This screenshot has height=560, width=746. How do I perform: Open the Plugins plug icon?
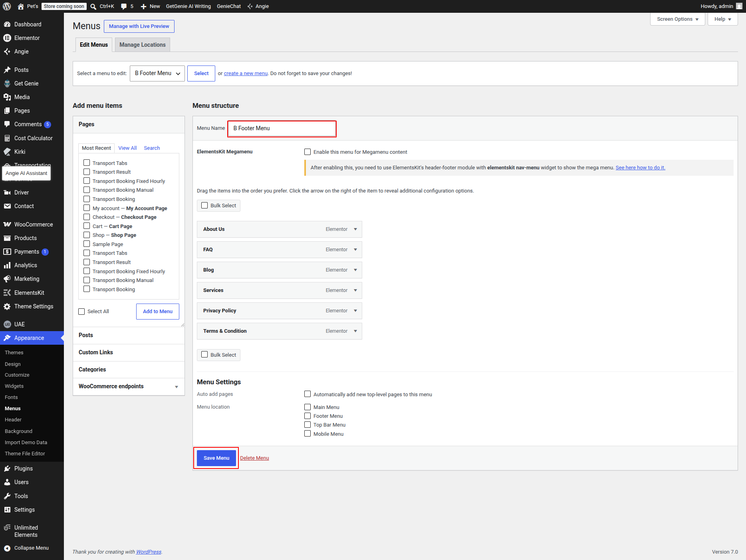(7, 469)
